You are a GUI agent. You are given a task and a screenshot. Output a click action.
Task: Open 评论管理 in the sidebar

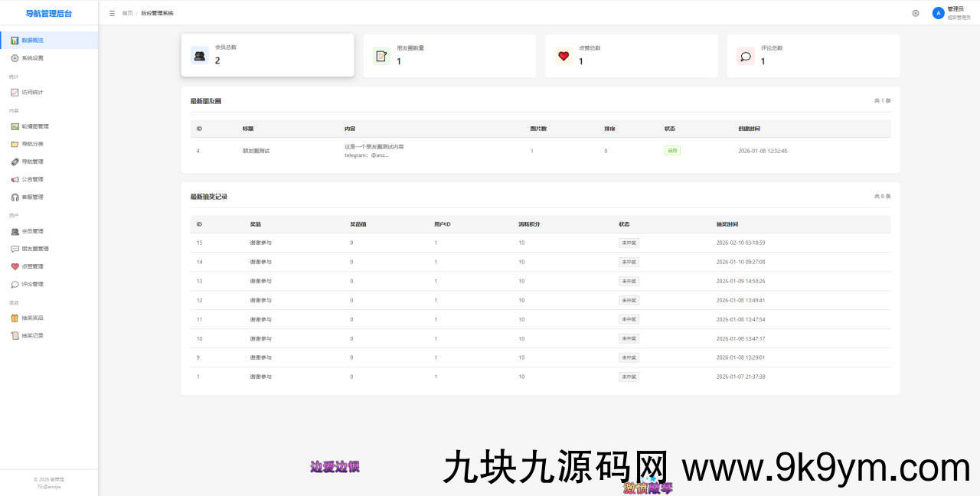pos(32,285)
